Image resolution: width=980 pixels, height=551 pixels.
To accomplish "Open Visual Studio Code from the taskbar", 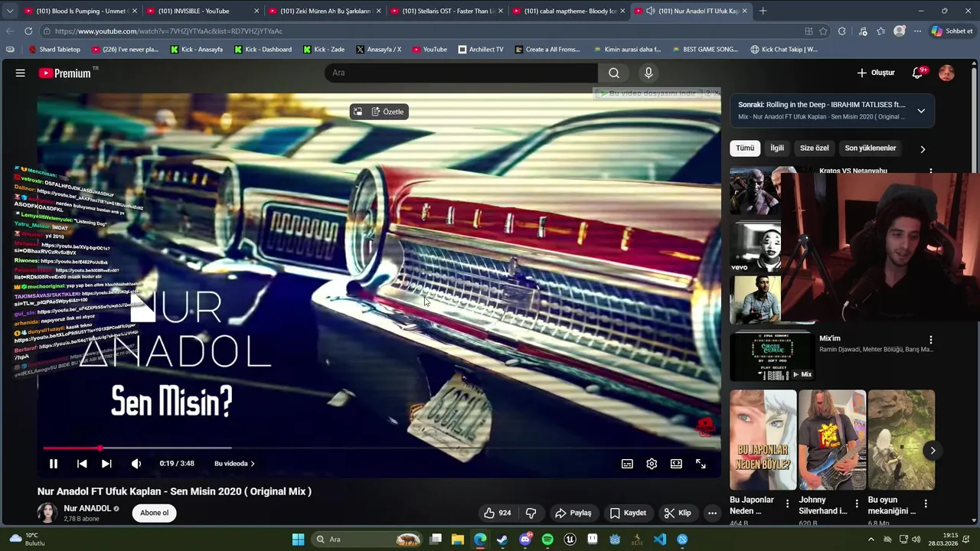I will 660,540.
